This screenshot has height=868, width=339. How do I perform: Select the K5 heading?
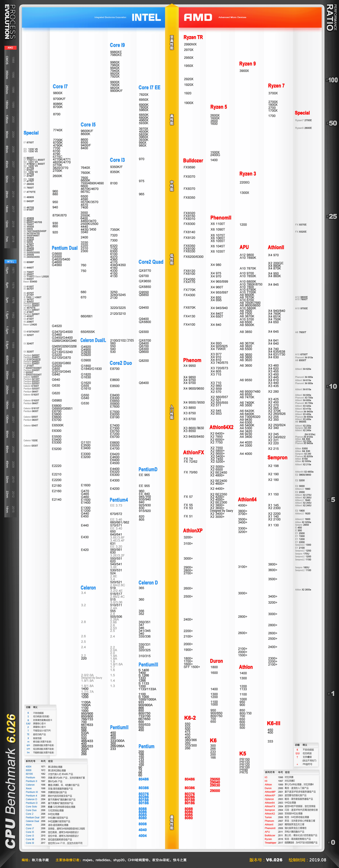tap(243, 753)
